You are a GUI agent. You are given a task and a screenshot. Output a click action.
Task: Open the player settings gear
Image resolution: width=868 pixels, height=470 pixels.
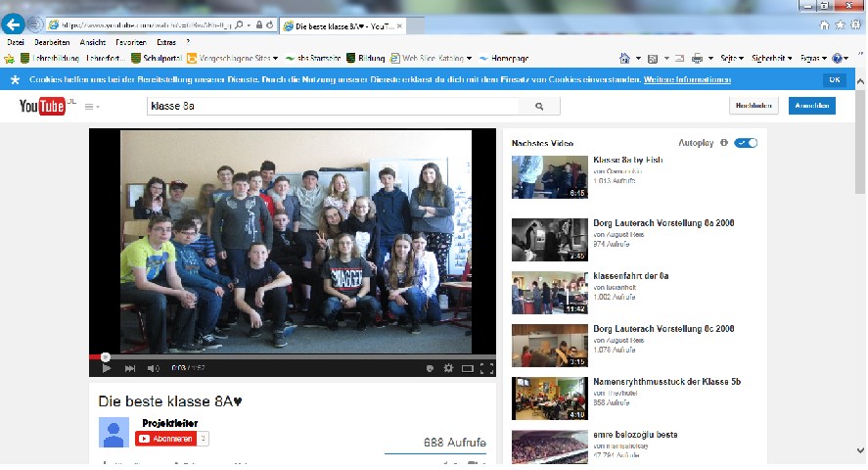point(448,368)
